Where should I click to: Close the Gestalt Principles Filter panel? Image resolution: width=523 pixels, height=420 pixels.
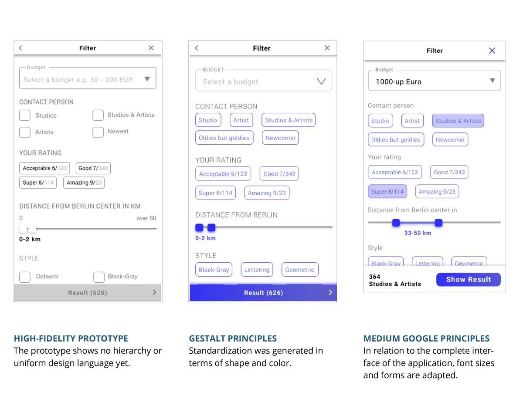click(327, 48)
